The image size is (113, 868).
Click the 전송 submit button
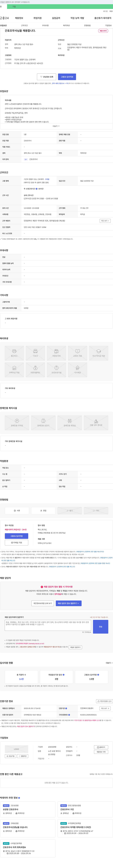pyautogui.click(x=101, y=627)
